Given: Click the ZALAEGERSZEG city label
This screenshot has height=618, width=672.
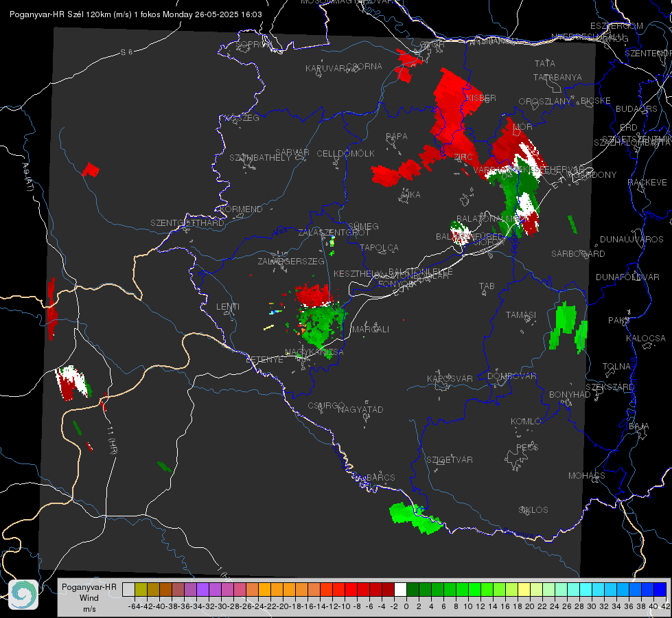Looking at the screenshot, I should [x=291, y=261].
